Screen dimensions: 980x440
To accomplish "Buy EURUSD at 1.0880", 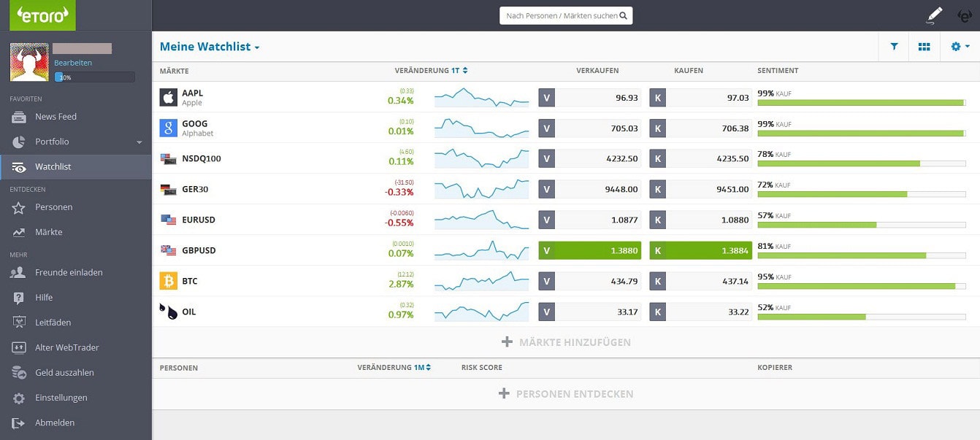I will pyautogui.click(x=701, y=220).
